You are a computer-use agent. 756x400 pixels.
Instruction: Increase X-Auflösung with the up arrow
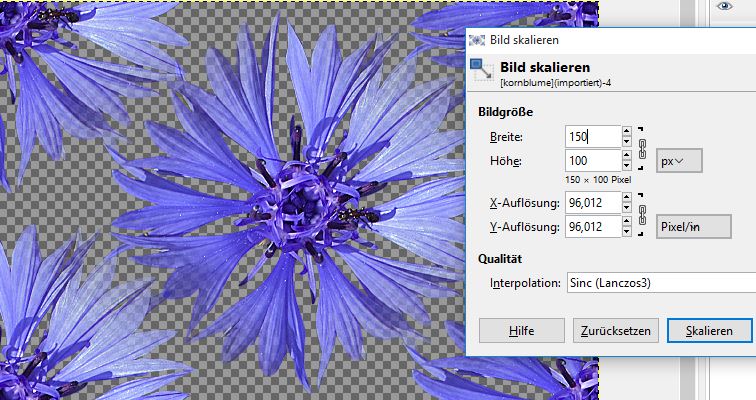coord(626,197)
